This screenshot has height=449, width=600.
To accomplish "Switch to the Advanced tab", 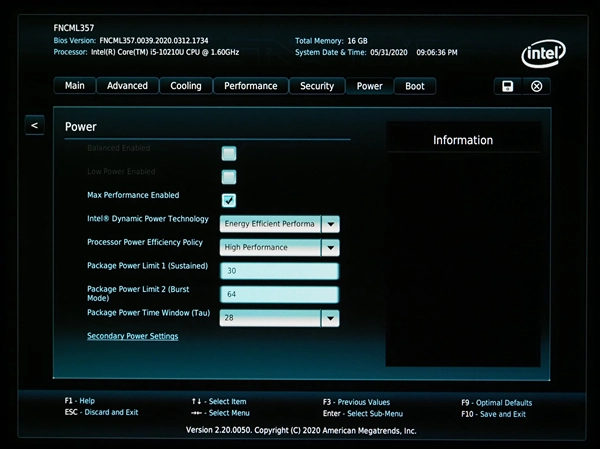I will pos(127,86).
